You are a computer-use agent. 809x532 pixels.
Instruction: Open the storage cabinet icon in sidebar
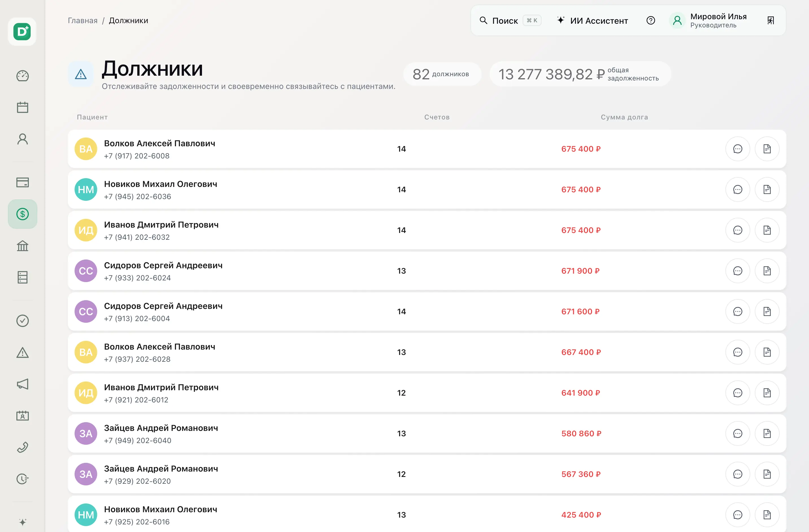tap(22, 277)
